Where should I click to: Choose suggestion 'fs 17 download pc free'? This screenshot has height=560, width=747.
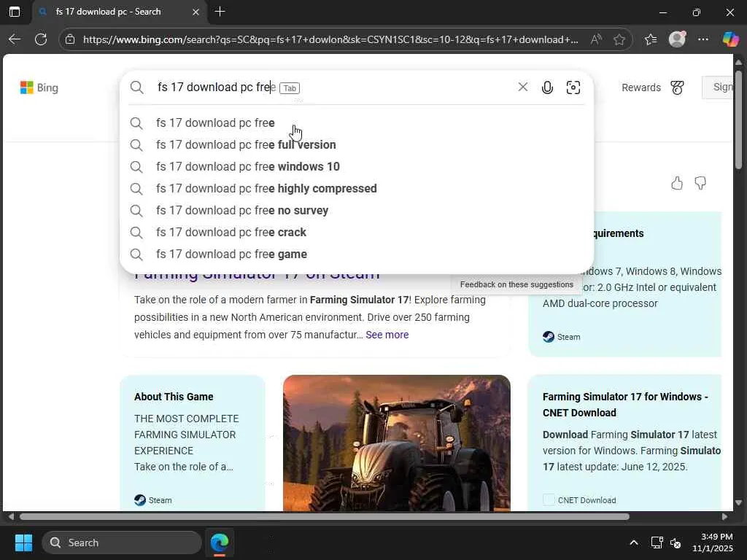click(x=356, y=122)
